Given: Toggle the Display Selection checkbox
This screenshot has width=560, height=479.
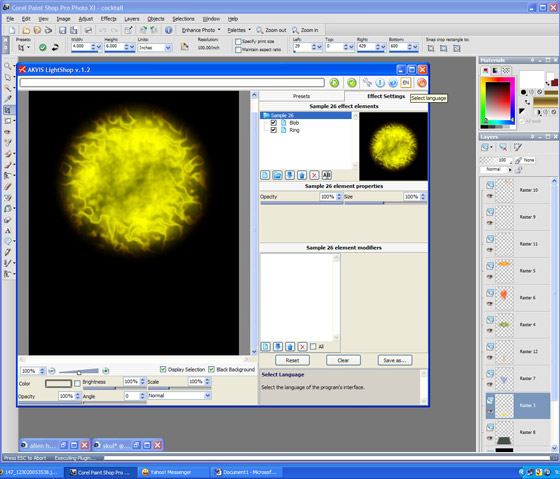Looking at the screenshot, I should point(163,369).
